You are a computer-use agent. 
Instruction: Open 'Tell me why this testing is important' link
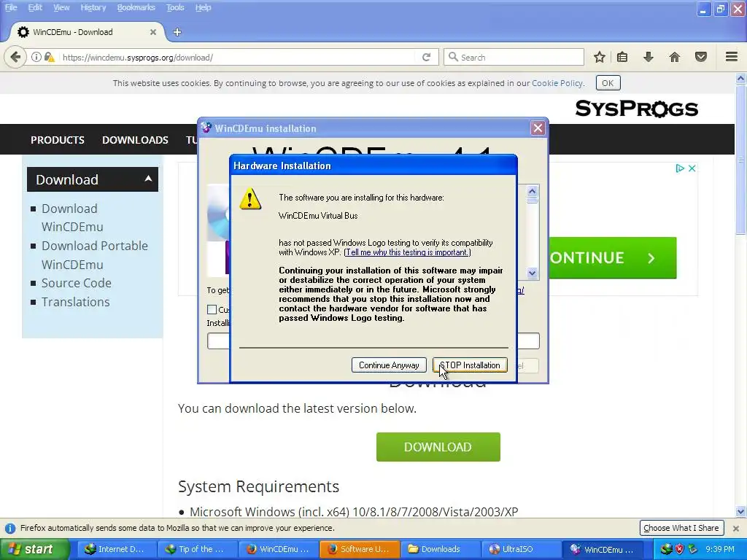coord(407,252)
